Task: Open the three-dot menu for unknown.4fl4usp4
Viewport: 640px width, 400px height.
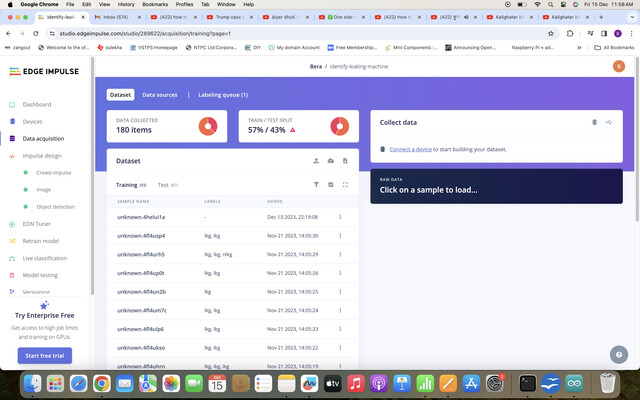Action: click(x=340, y=236)
